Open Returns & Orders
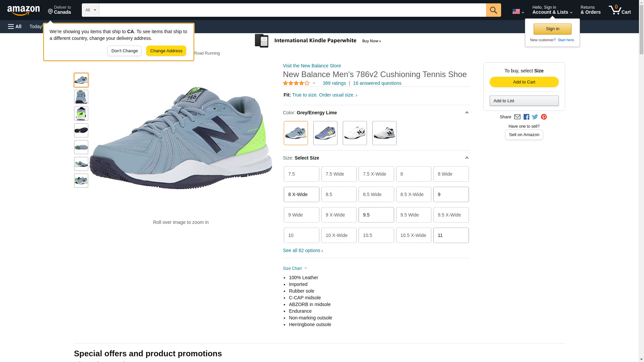The image size is (644, 362). click(590, 10)
